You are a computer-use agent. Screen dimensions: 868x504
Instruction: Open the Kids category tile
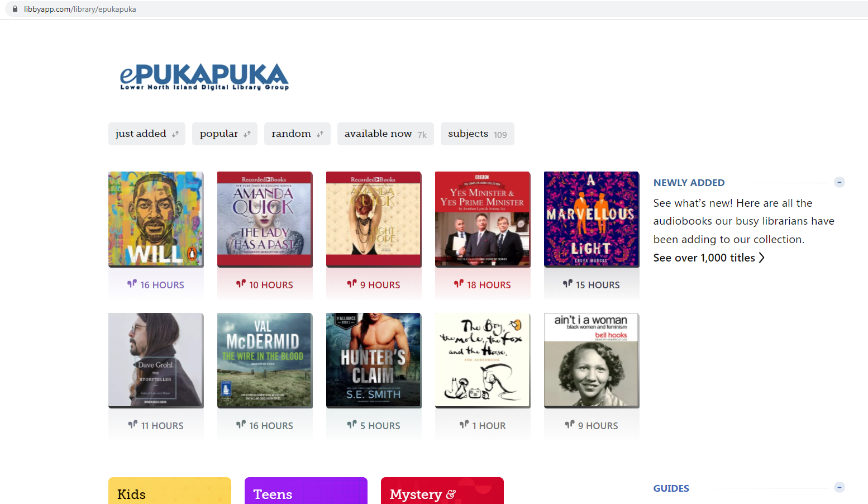click(170, 491)
